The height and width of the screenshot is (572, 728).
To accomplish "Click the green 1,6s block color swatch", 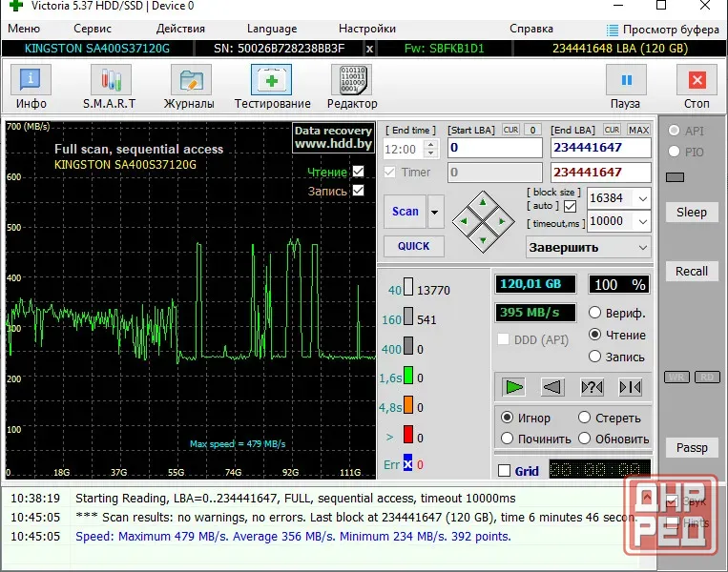I will (x=408, y=376).
